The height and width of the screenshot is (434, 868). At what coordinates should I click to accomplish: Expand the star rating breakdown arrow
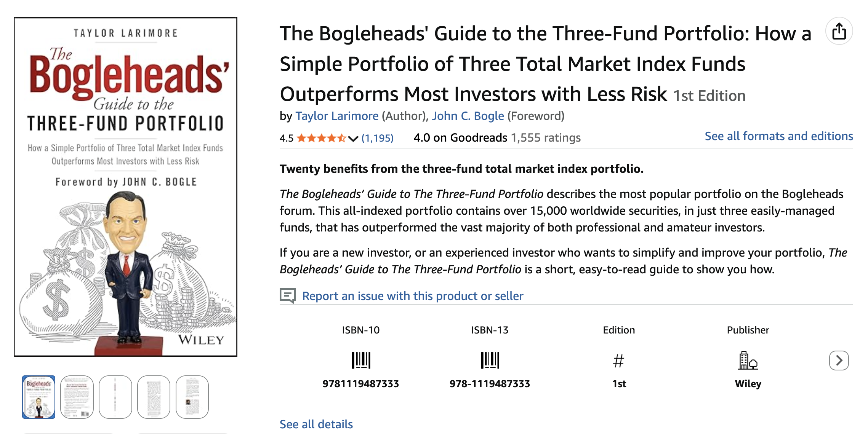[x=354, y=138]
